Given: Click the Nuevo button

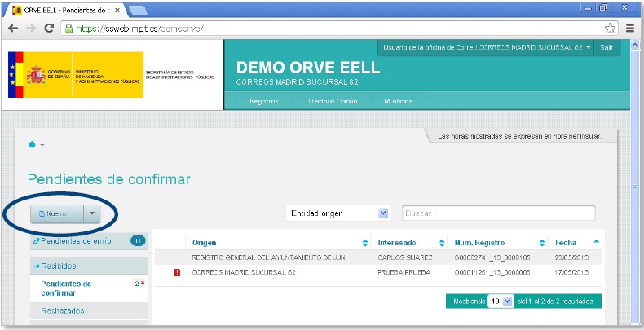Looking at the screenshot, I should pos(55,213).
